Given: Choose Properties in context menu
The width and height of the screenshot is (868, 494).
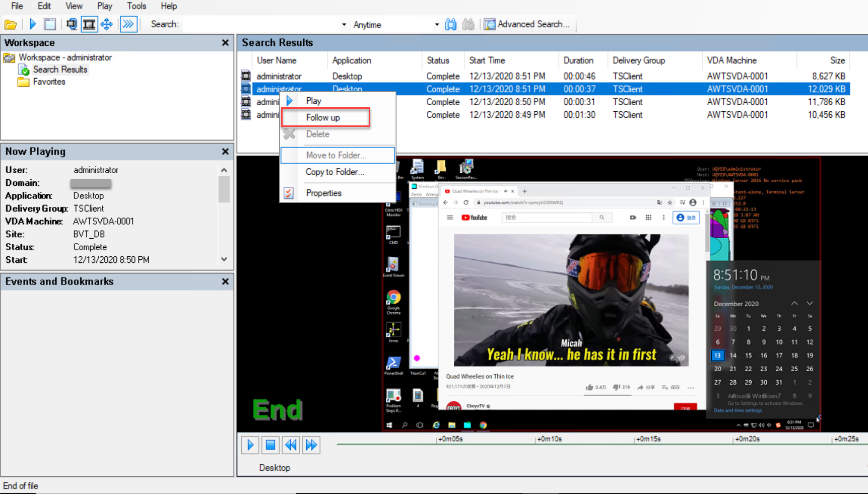Looking at the screenshot, I should 323,193.
